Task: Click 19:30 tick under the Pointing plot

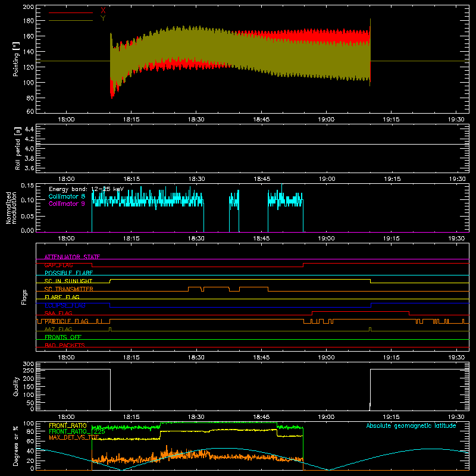Action: [x=456, y=120]
